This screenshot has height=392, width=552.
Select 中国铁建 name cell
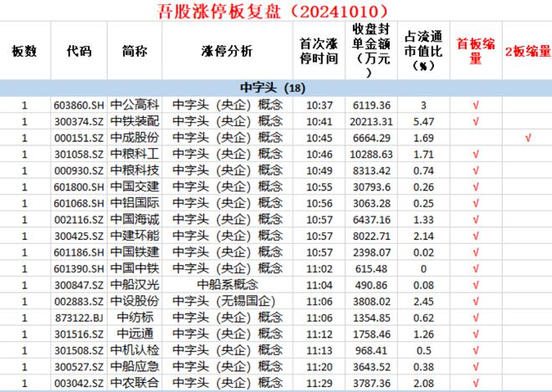tap(135, 252)
